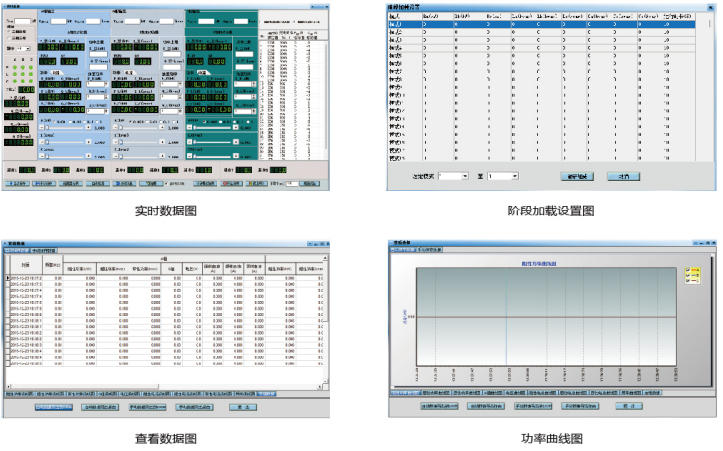Click the yellow legend box on power curve chart

[x=692, y=275]
